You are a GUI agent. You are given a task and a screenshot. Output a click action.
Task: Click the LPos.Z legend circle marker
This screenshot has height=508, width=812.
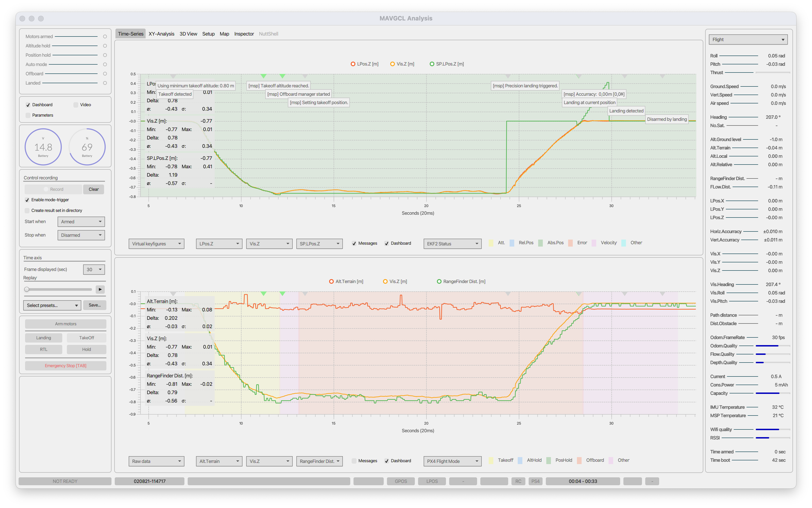tap(353, 64)
